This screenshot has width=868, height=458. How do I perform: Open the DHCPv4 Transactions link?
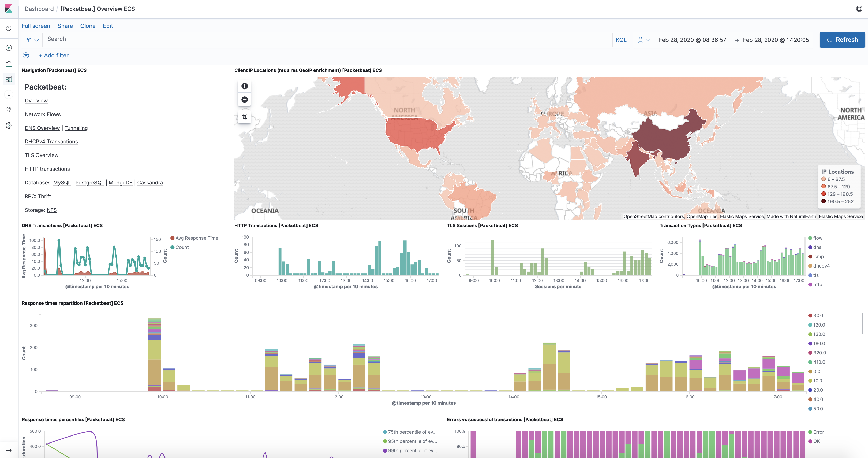click(x=51, y=142)
